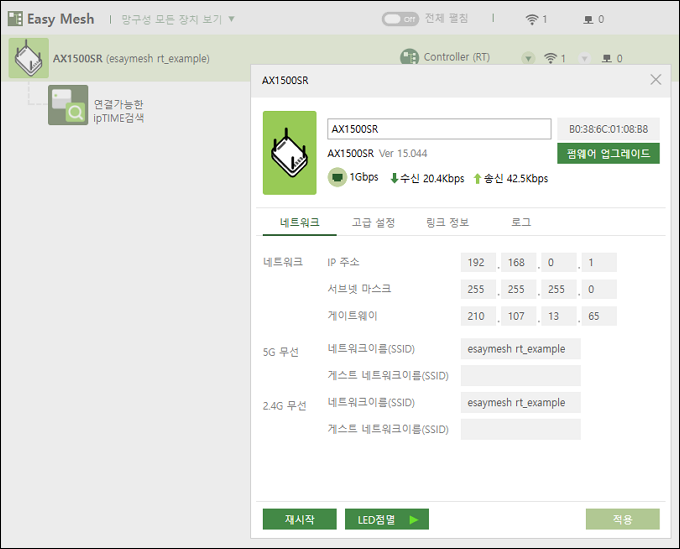Viewport: 680px width, 549px height.
Task: Click the MAC address B0:38:6C:01:08:B8
Action: [608, 129]
